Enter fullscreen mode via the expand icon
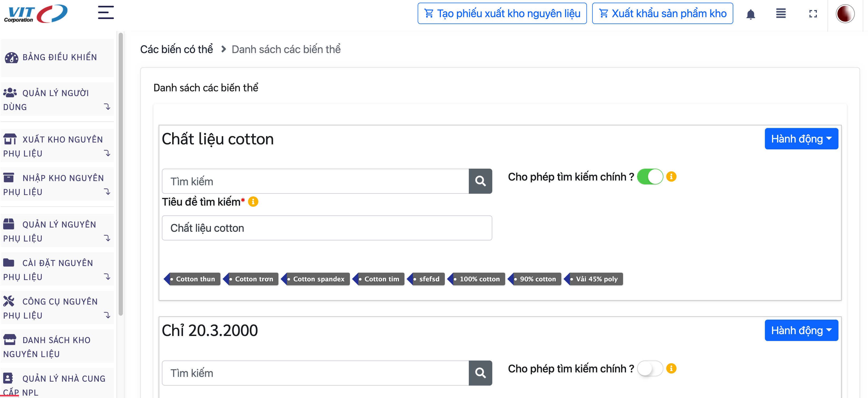Image resolution: width=868 pixels, height=398 pixels. pyautogui.click(x=813, y=14)
